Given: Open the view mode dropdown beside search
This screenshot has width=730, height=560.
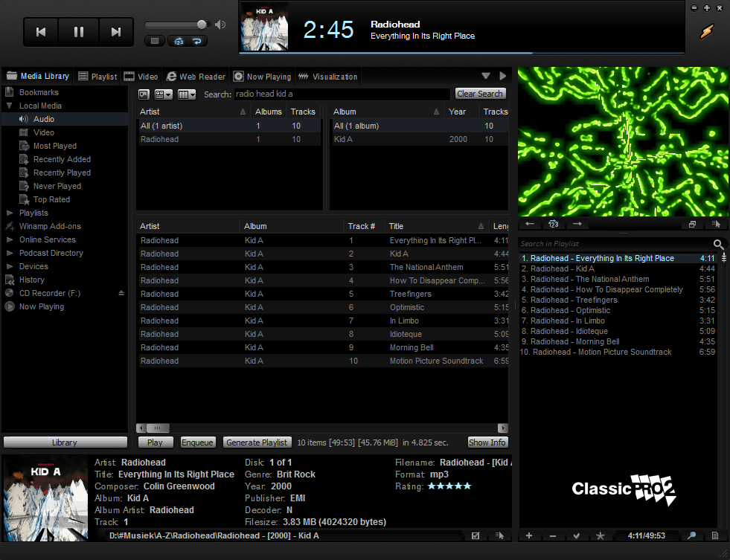Looking at the screenshot, I should click(163, 94).
